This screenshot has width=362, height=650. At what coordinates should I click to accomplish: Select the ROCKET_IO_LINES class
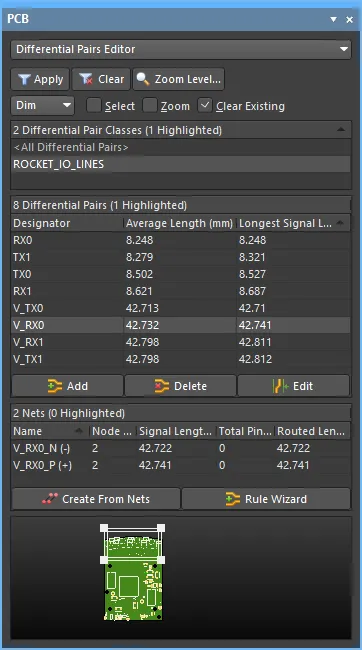[x=181, y=164]
